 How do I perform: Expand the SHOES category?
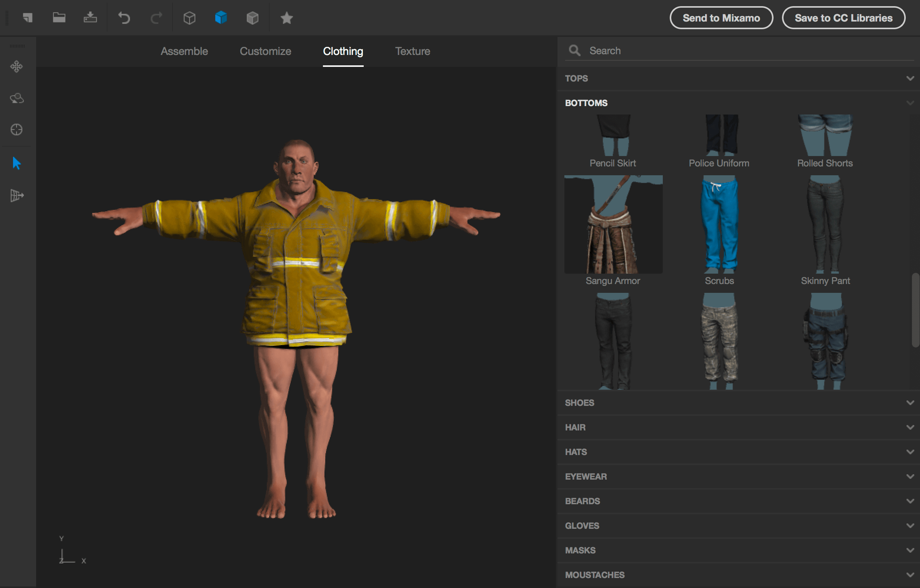(x=738, y=403)
